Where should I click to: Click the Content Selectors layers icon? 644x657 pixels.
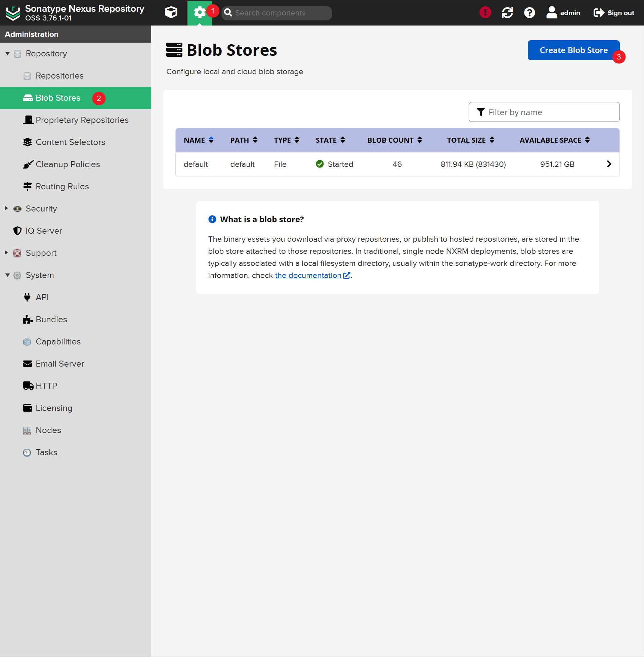point(28,142)
